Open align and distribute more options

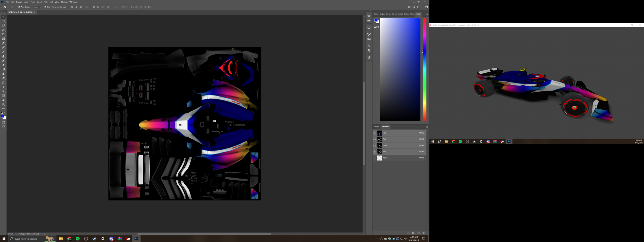point(115,7)
